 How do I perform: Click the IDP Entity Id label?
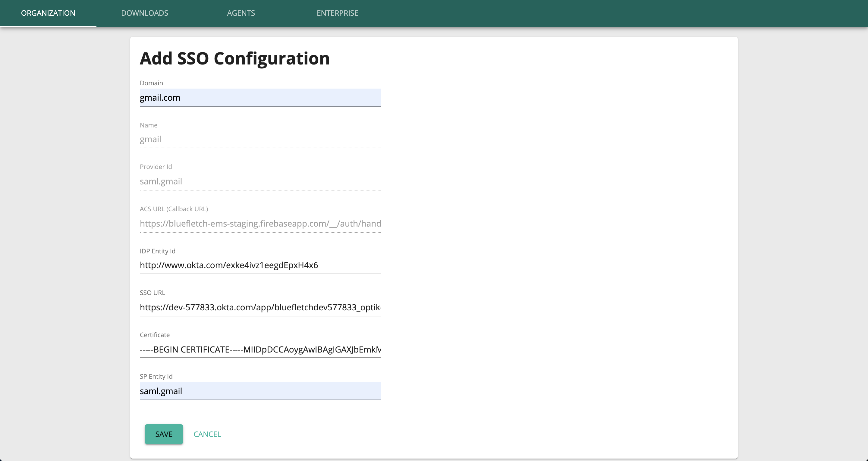click(157, 251)
